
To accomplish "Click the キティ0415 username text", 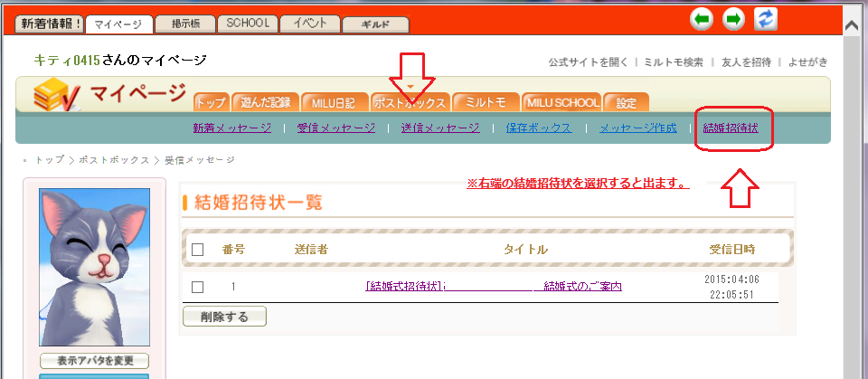I will [67, 60].
